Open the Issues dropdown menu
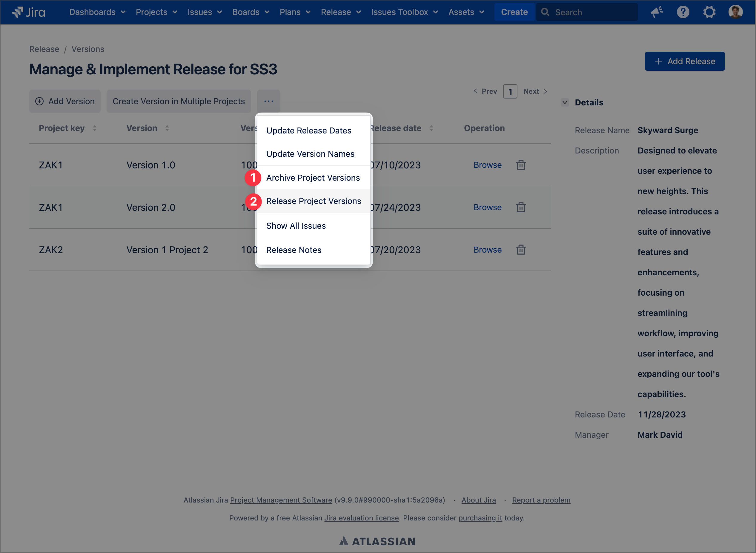 205,12
